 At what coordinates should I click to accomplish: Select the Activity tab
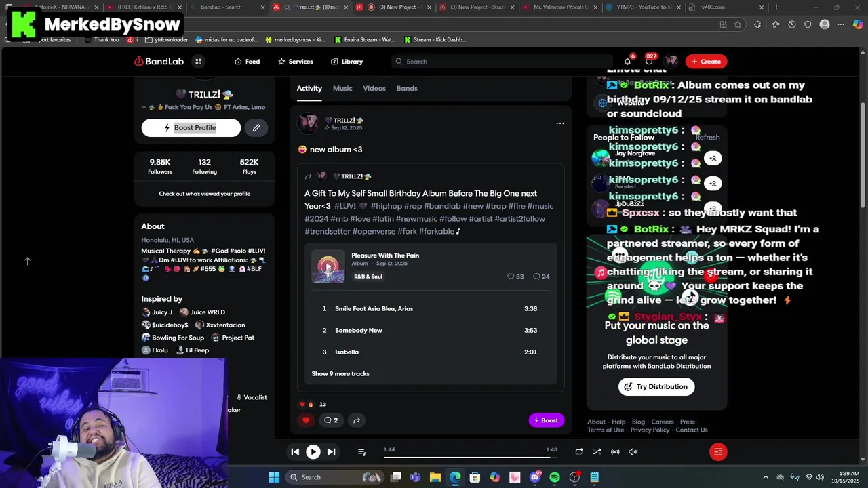309,89
